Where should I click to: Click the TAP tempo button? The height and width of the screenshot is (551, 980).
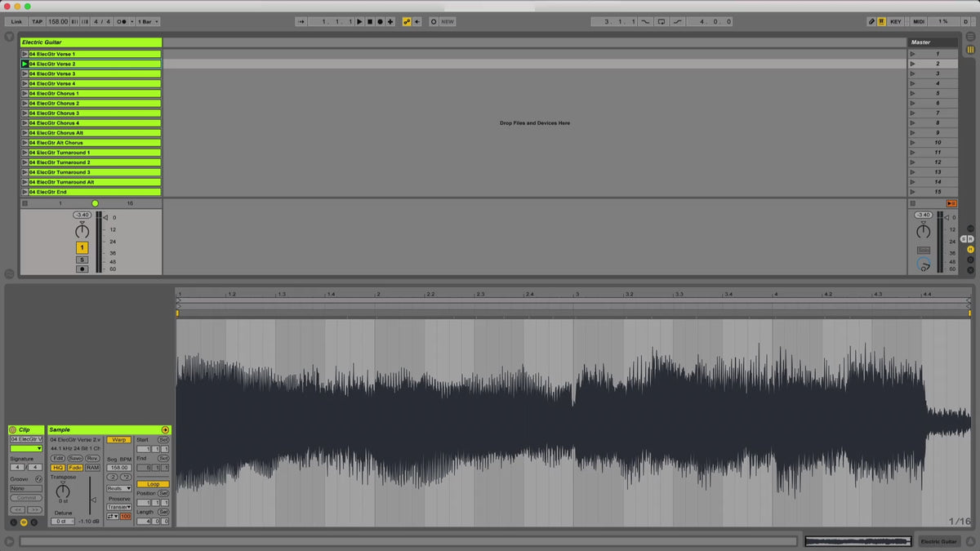coord(37,21)
